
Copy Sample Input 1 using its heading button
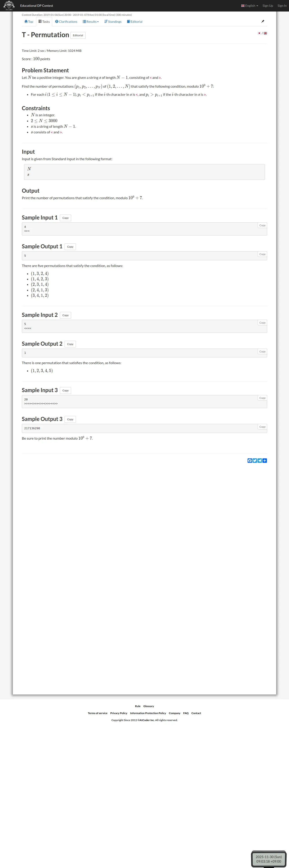click(x=65, y=218)
